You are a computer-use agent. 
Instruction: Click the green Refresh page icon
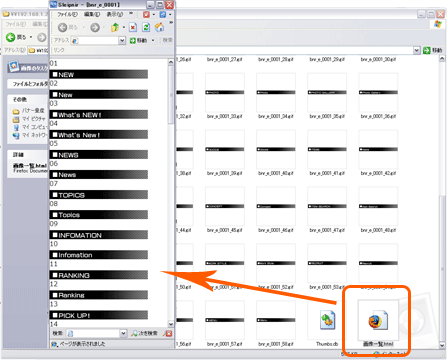click(146, 27)
